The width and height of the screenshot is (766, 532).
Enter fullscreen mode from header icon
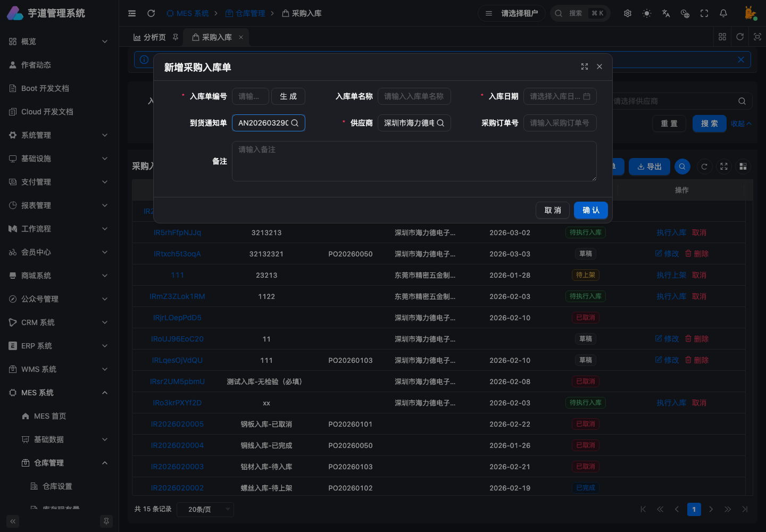click(704, 13)
